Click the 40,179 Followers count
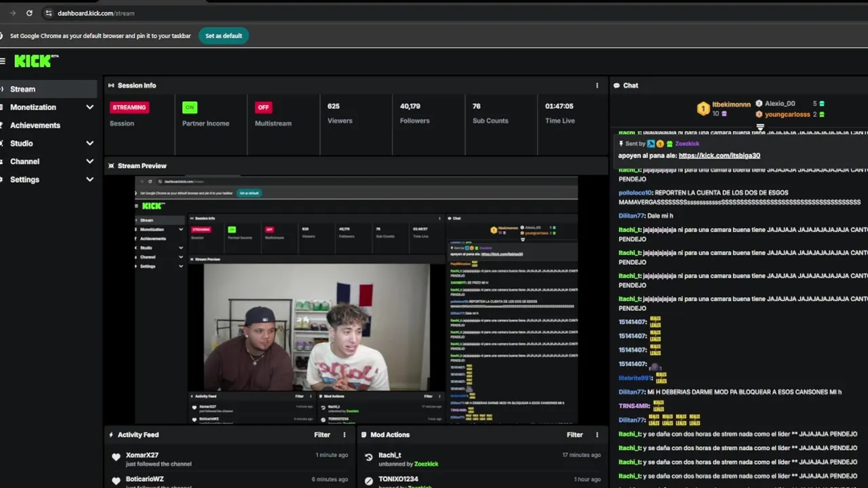The image size is (868, 488). point(410,106)
